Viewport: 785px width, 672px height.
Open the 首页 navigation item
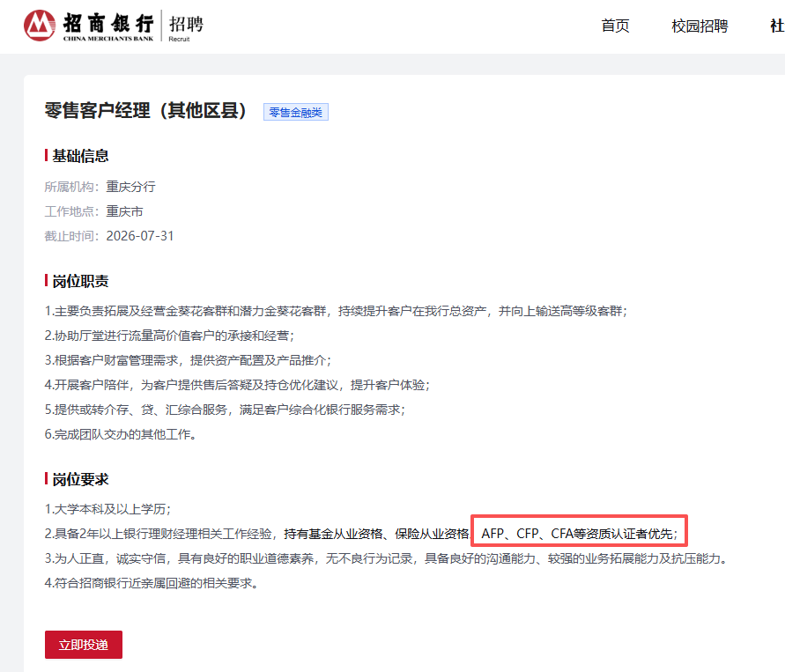coord(615,26)
